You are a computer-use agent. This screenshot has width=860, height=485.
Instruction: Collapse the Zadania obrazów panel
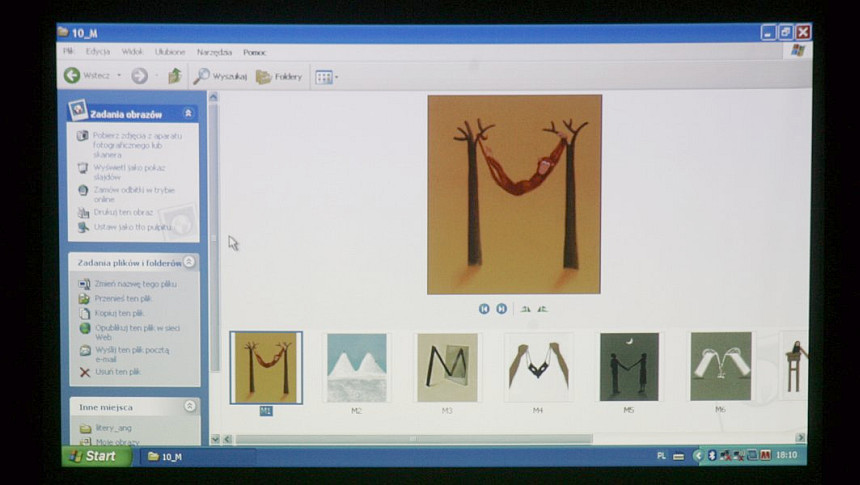[x=188, y=113]
